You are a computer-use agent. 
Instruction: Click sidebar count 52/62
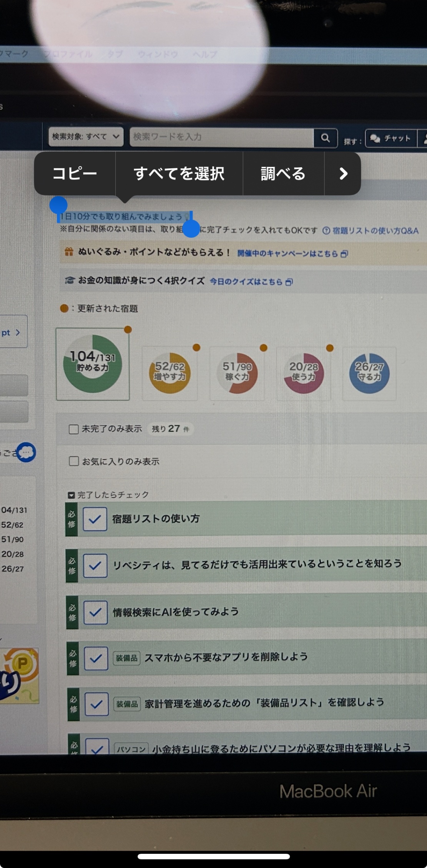[12, 525]
